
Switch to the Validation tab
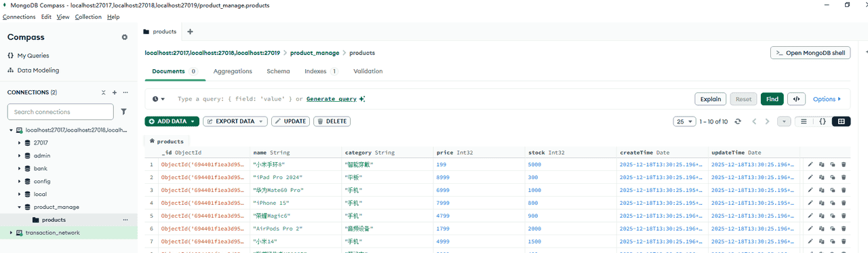(x=368, y=71)
